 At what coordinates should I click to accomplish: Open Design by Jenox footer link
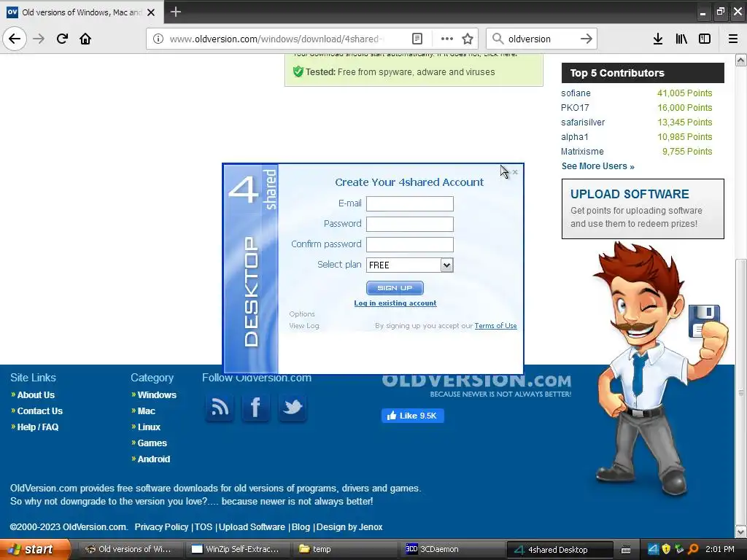[x=349, y=527]
